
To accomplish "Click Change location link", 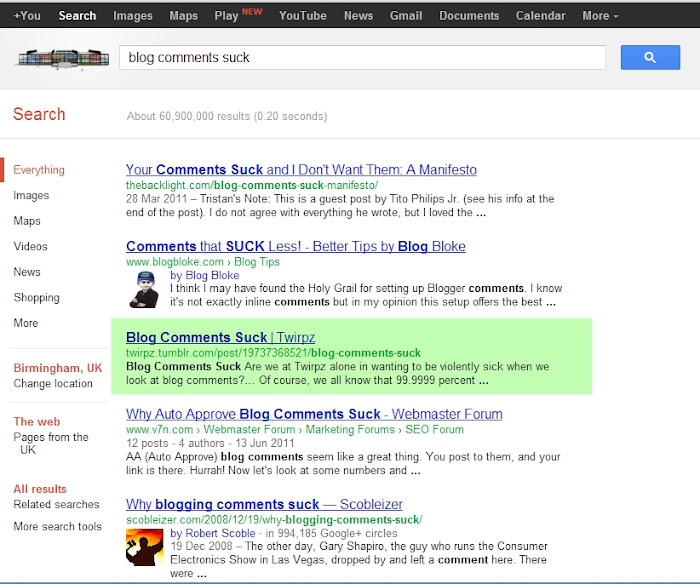I will (53, 384).
